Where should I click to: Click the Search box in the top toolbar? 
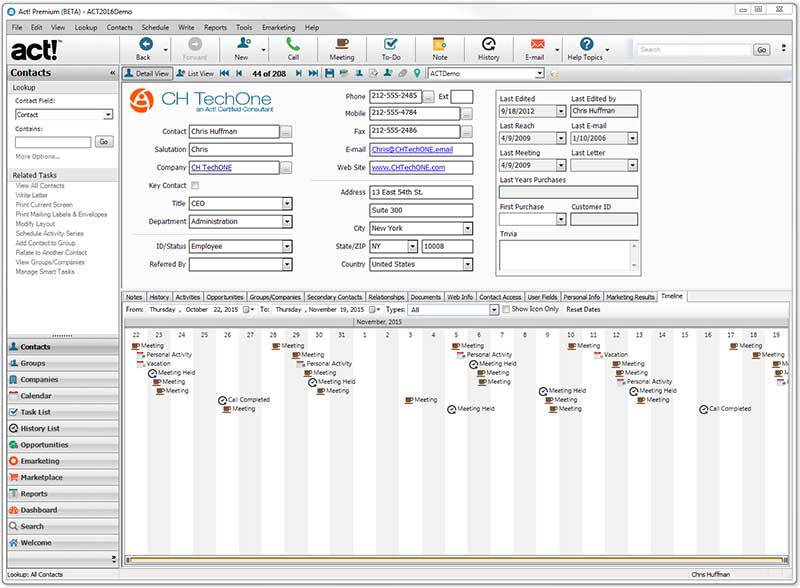pos(694,50)
